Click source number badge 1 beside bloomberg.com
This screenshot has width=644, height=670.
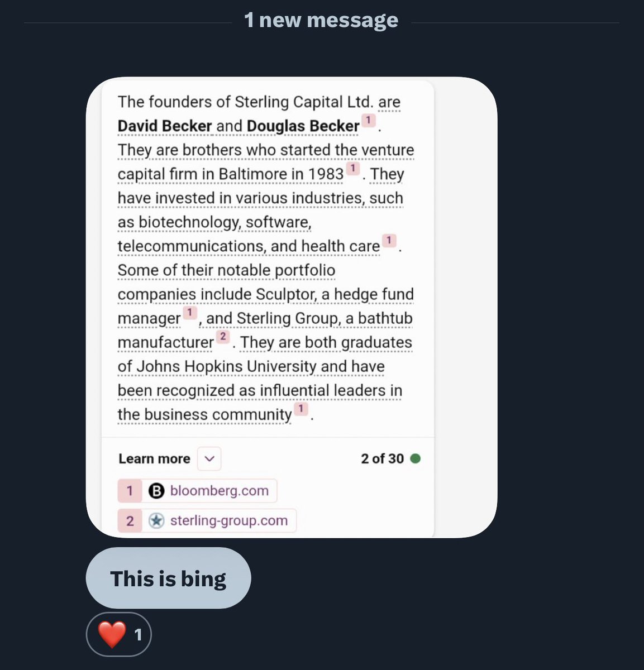(130, 491)
